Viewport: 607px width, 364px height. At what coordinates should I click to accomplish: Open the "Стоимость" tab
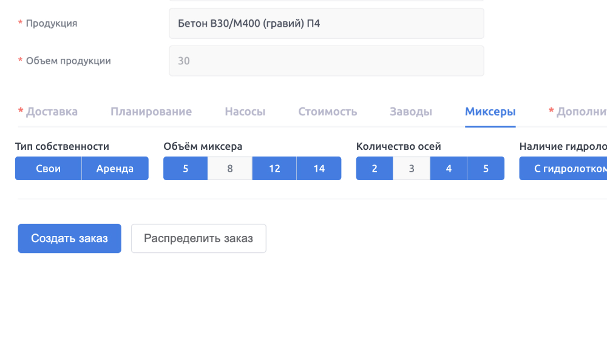point(328,112)
